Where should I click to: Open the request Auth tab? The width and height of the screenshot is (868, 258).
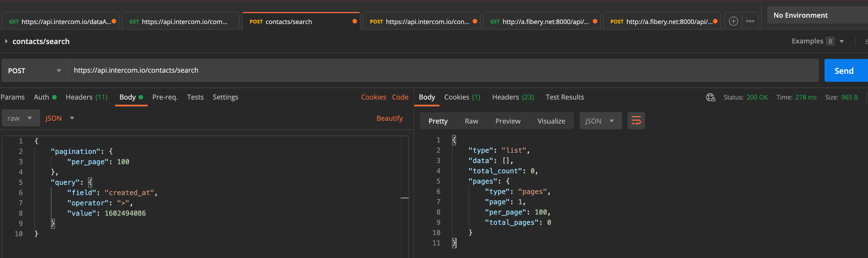point(45,97)
